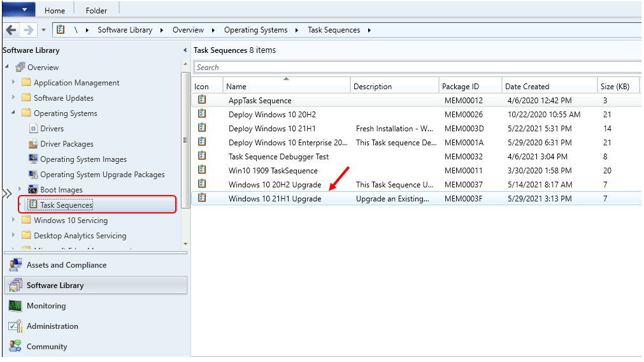Expand breadcrumb arrow after Task Sequences

pyautogui.click(x=369, y=30)
